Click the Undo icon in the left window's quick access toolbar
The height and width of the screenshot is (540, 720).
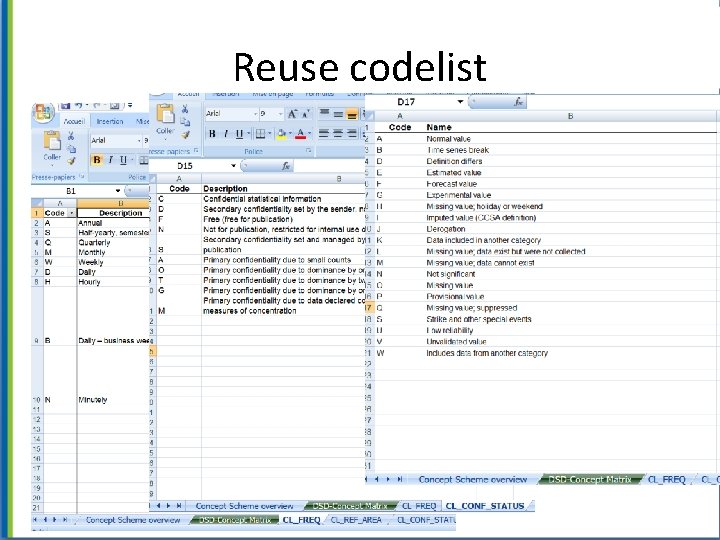pyautogui.click(x=79, y=106)
